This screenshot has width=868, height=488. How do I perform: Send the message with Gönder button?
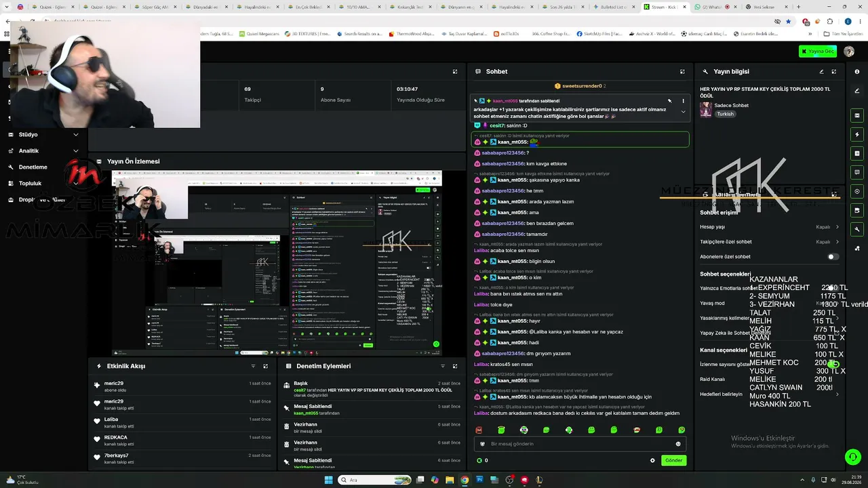[673, 460]
